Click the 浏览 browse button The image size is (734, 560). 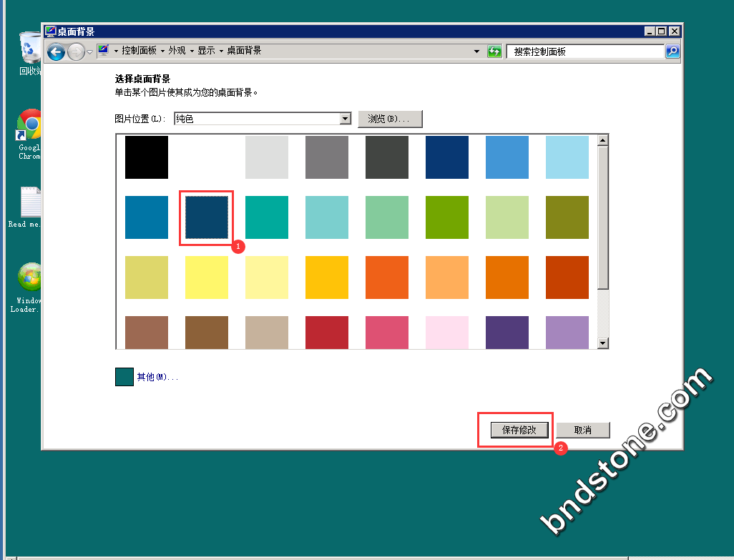click(390, 119)
